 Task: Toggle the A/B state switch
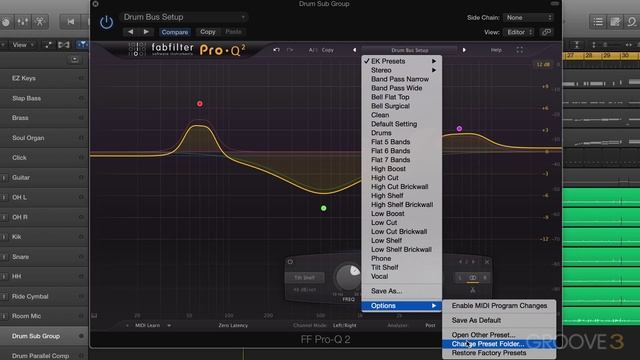[312, 50]
